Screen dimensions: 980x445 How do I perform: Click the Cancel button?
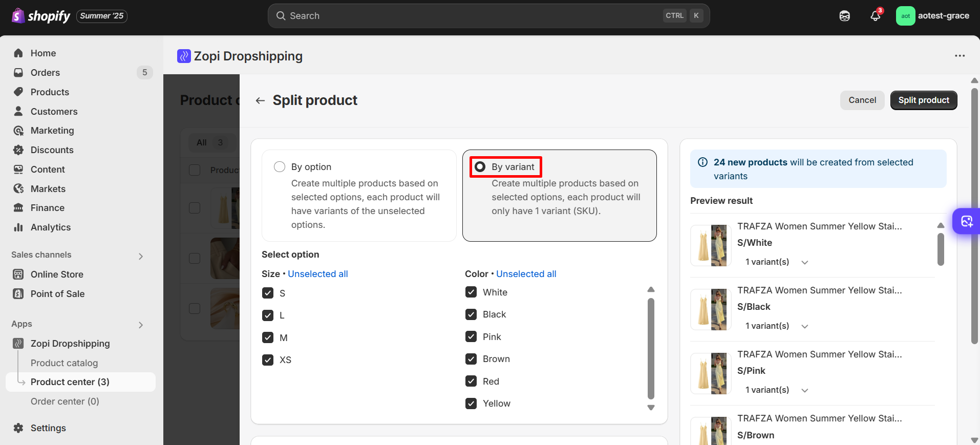[862, 100]
